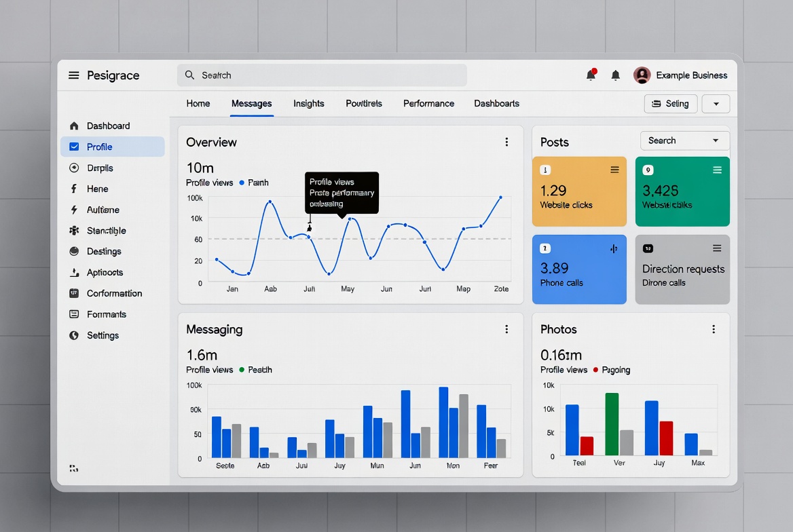
Task: Expand the dropdown arrow button beside Seling
Action: (x=716, y=104)
